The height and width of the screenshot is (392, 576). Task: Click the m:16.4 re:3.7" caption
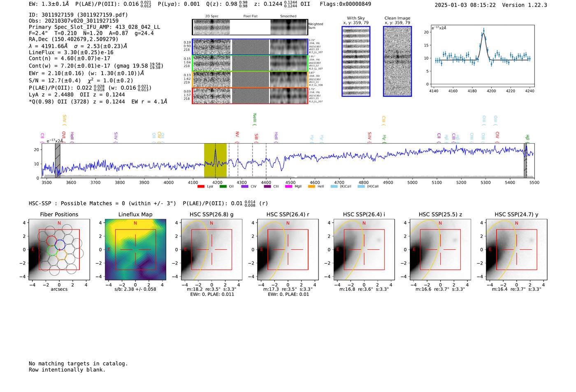(x=517, y=289)
